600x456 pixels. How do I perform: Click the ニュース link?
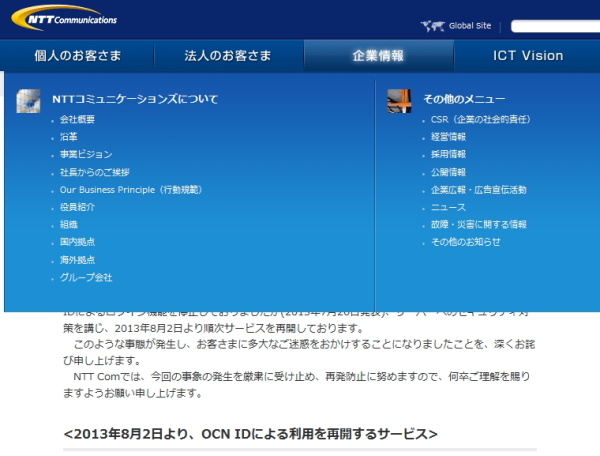(x=448, y=207)
